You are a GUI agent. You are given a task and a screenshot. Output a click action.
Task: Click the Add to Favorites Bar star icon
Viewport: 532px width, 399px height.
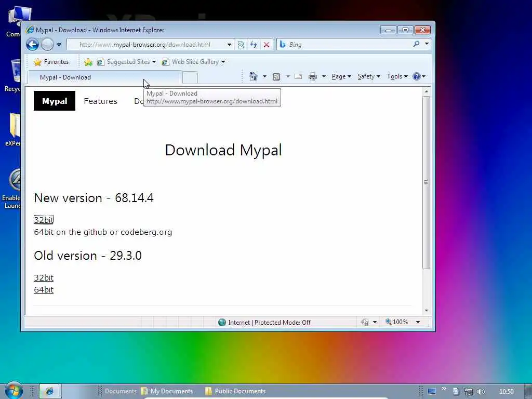(x=88, y=62)
